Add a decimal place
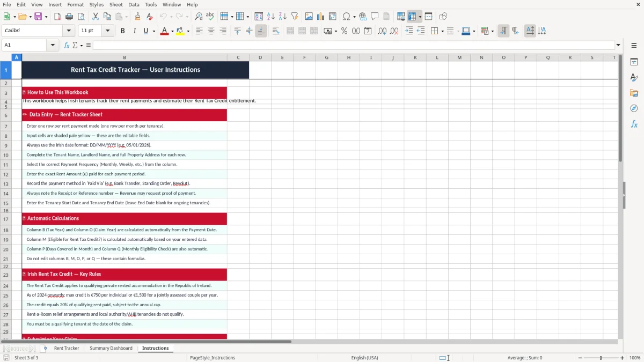Screen dimensions: 644x362 (382, 31)
